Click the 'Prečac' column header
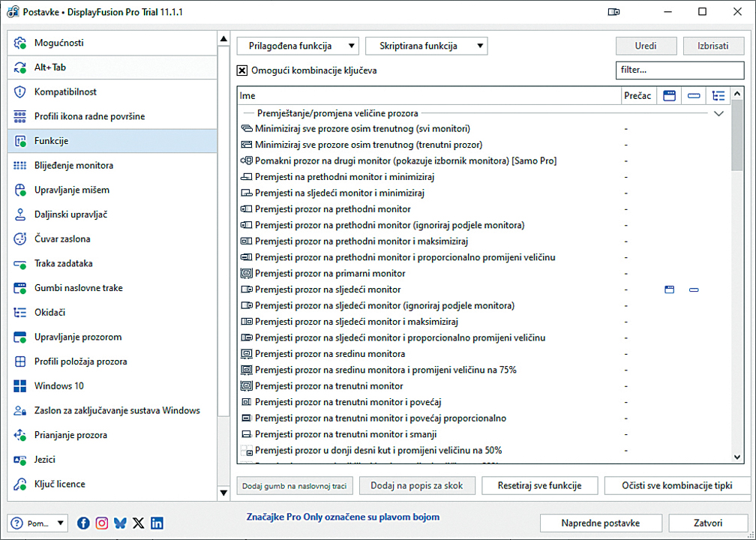Image resolution: width=756 pixels, height=540 pixels. tap(637, 95)
